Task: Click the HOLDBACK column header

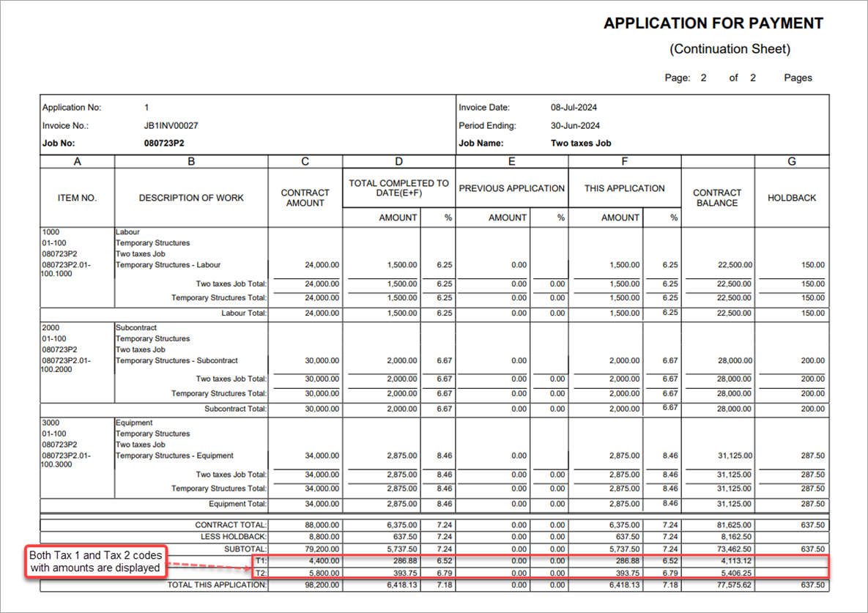Action: coord(792,198)
